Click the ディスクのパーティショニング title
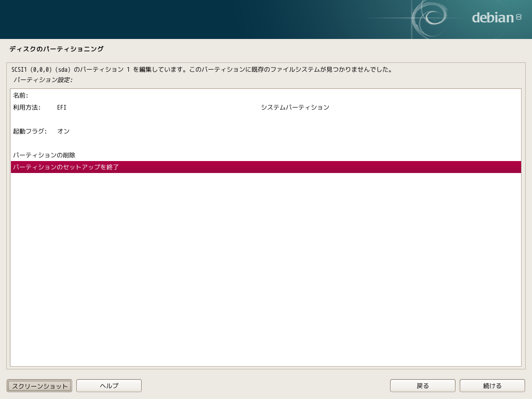532x399 pixels. coord(56,50)
